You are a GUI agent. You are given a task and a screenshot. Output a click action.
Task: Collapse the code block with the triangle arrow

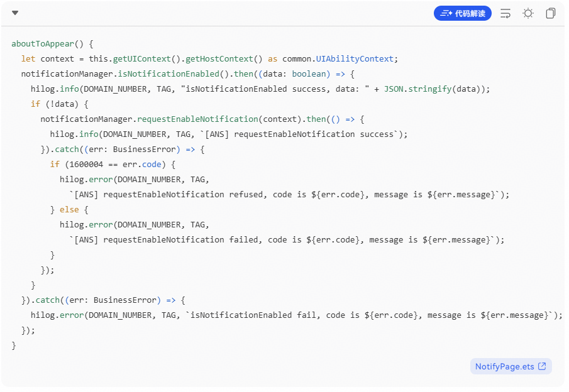pyautogui.click(x=15, y=13)
